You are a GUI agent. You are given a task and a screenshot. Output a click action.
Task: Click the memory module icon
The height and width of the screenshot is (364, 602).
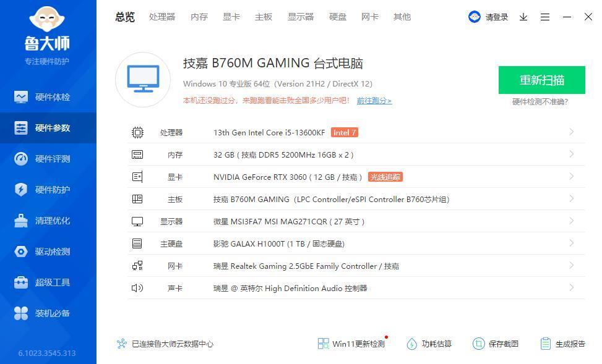pos(137,154)
